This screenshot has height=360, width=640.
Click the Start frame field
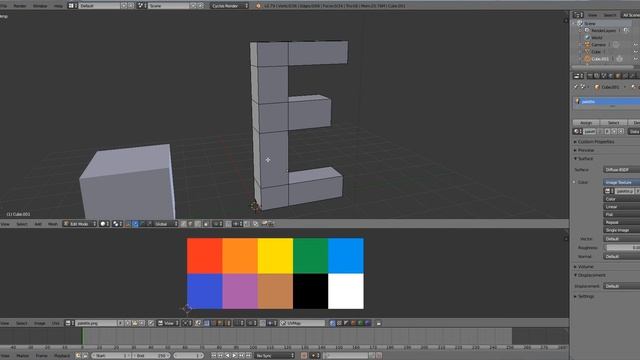111,356
